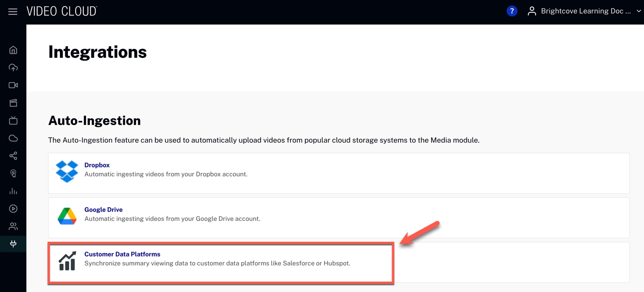
Task: Select the Live module (TV icon)
Action: [13, 120]
